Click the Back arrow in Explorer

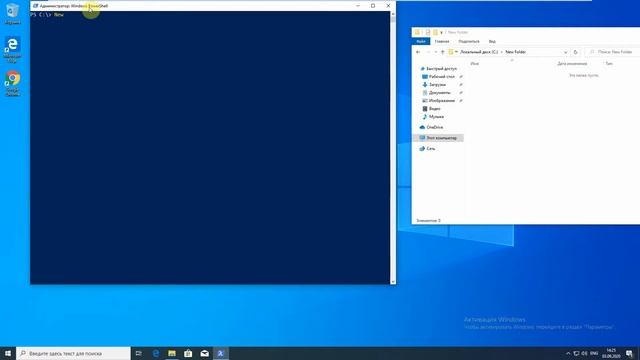click(418, 52)
